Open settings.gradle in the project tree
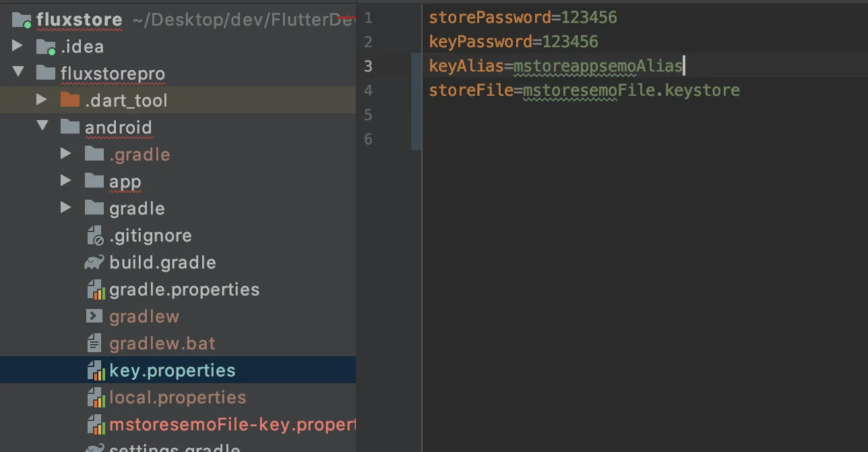Image resolution: width=868 pixels, height=452 pixels. tap(174, 448)
